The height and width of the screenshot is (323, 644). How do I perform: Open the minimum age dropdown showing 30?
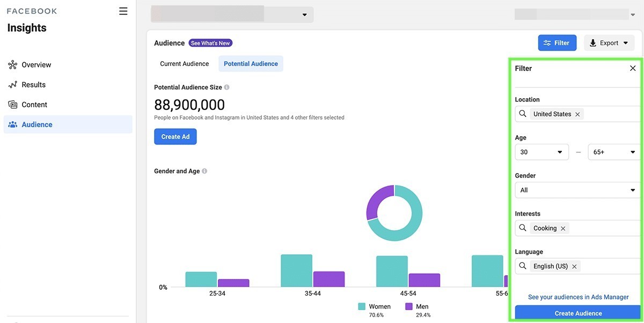click(x=542, y=152)
